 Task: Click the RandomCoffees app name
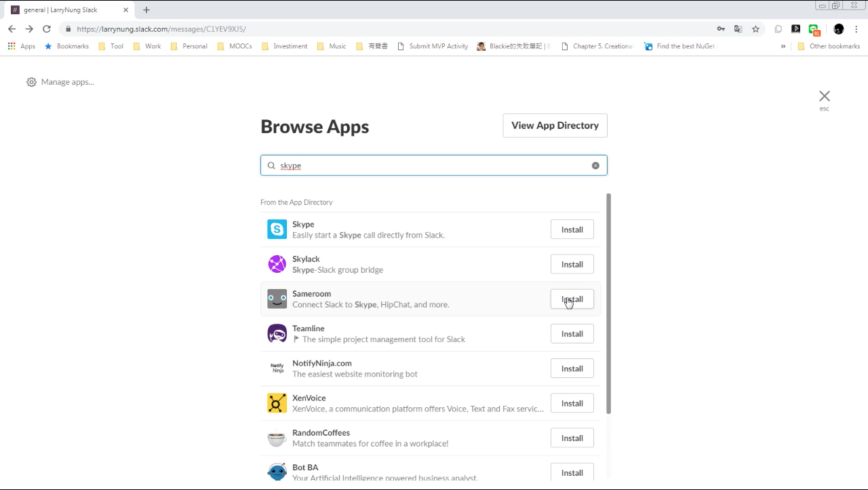point(321,432)
